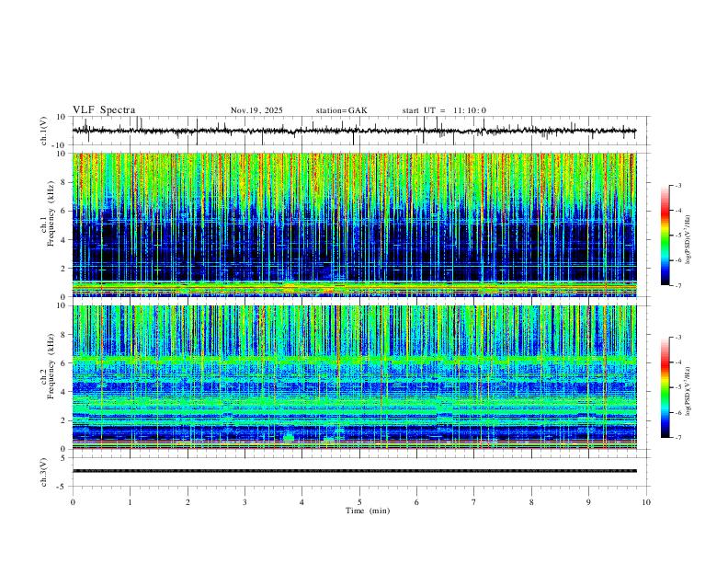
Task: Click the 'VLF Spectra' title text
Action: [x=104, y=110]
